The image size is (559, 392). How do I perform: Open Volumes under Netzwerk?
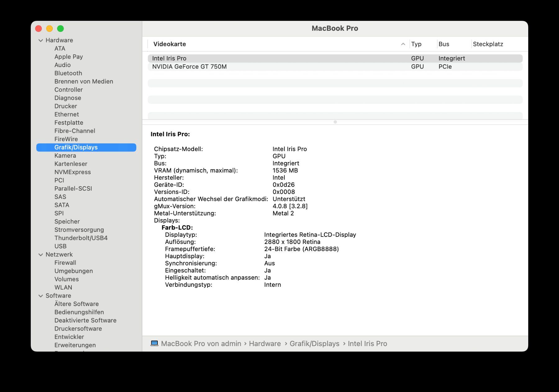click(66, 279)
